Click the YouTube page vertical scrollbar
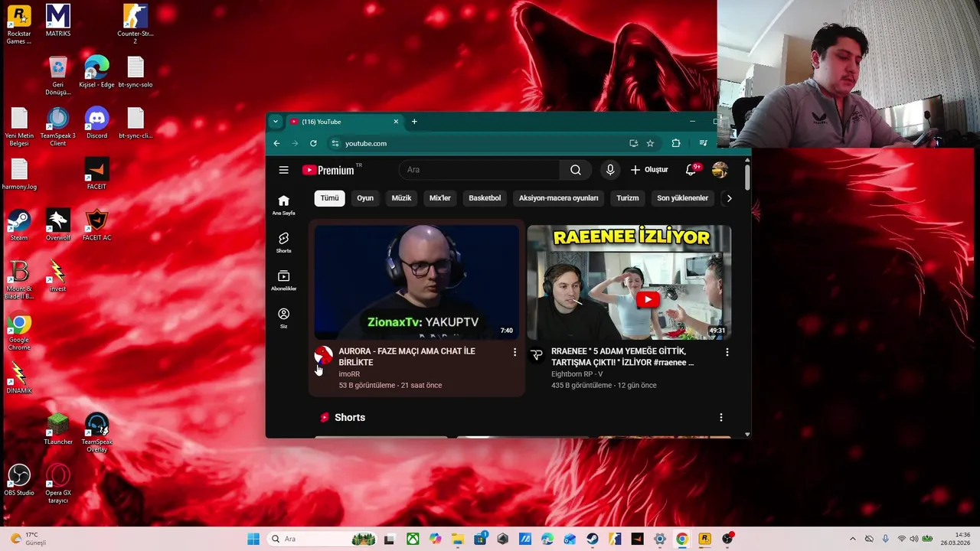Screen dimensions: 980x551 coord(747,178)
